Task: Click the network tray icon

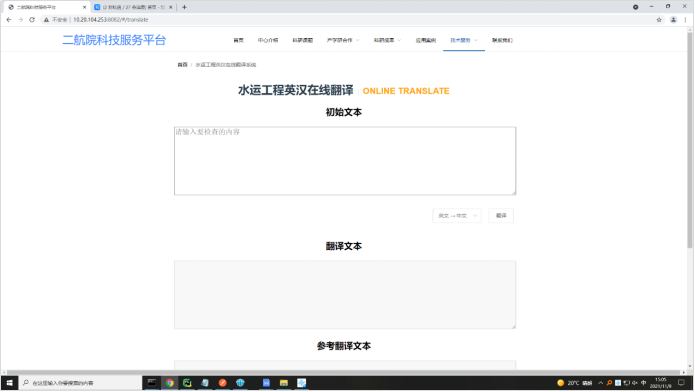Action: (626, 383)
